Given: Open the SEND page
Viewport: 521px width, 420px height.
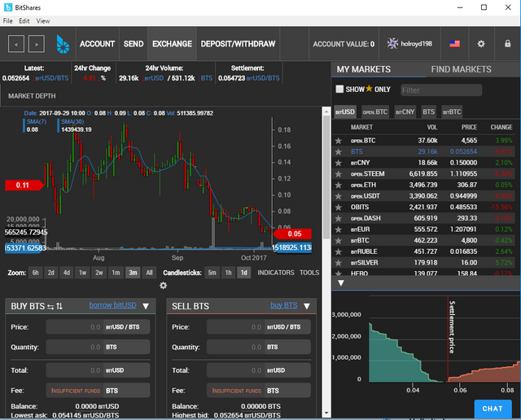Looking at the screenshot, I should coord(134,44).
